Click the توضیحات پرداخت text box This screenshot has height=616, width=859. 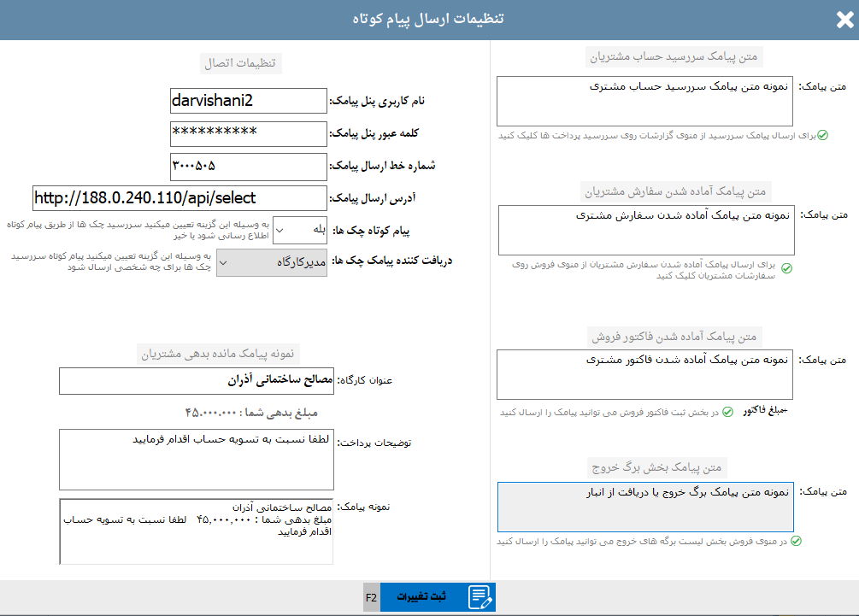pos(196,460)
